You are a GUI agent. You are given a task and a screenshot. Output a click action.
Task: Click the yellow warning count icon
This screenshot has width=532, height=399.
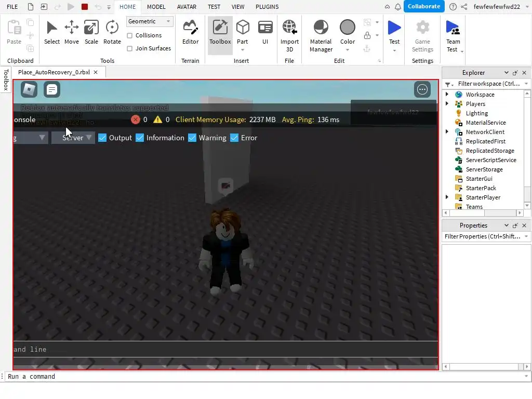coord(158,119)
